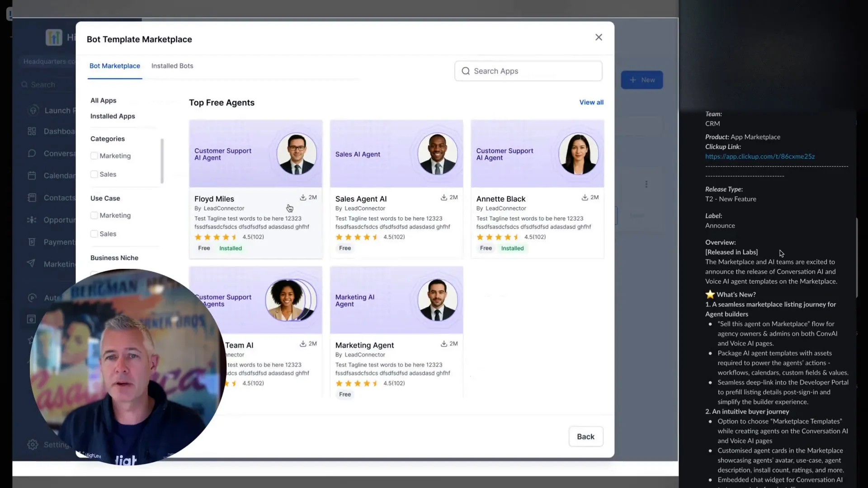The width and height of the screenshot is (868, 488).
Task: Click the Installed badge on Floyd Miles card
Action: point(231,249)
